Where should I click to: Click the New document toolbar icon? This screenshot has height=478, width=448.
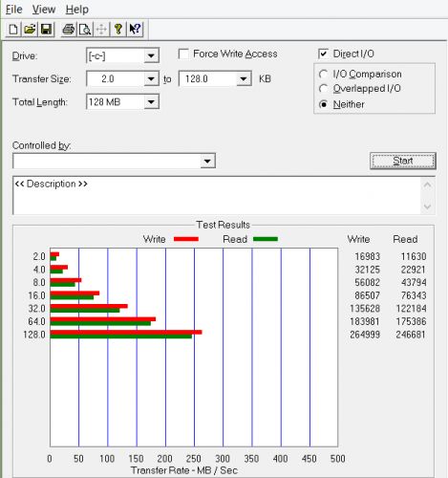coord(13,30)
